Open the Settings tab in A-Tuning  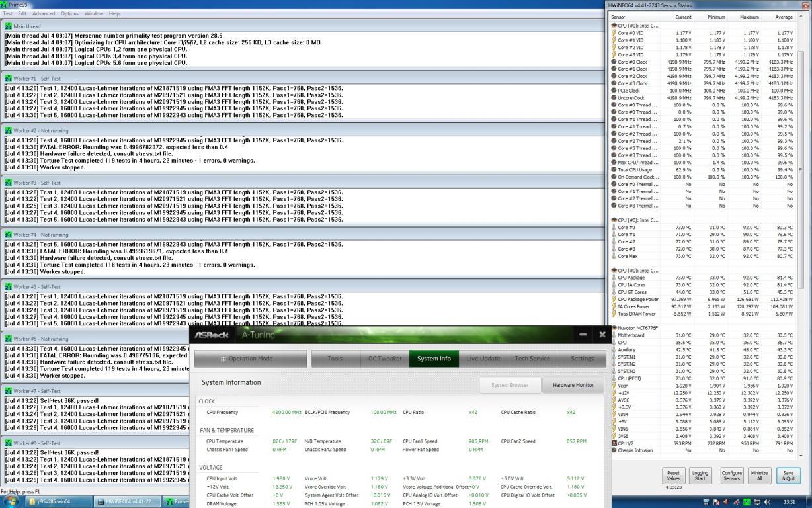tap(582, 359)
